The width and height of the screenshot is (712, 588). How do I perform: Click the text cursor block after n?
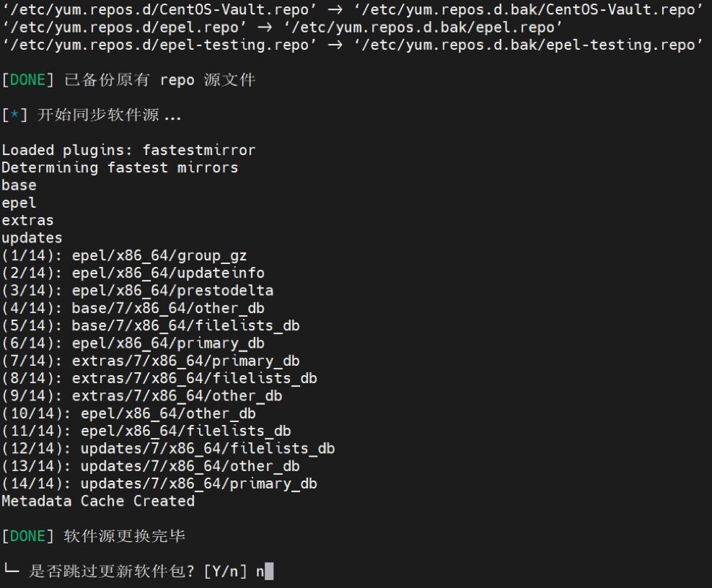click(269, 571)
